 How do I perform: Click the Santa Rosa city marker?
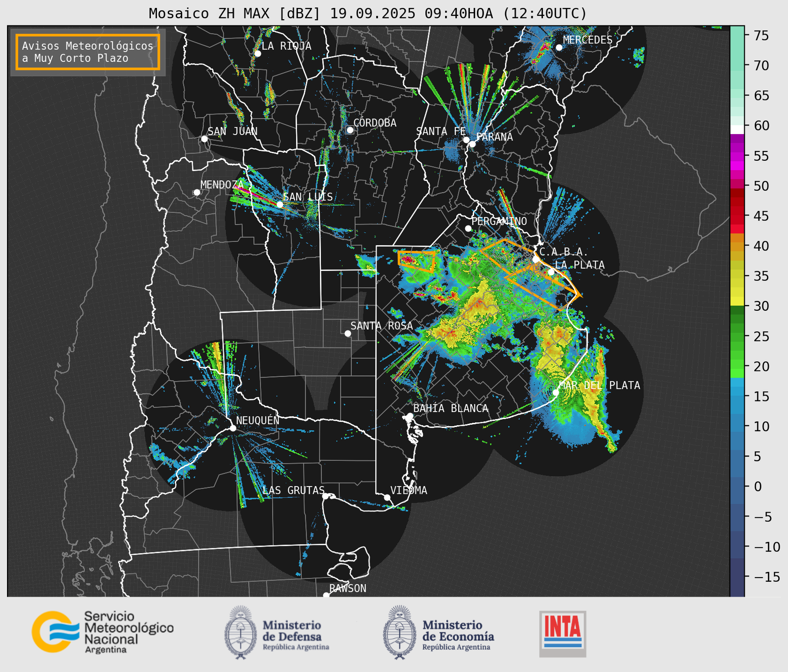click(348, 333)
